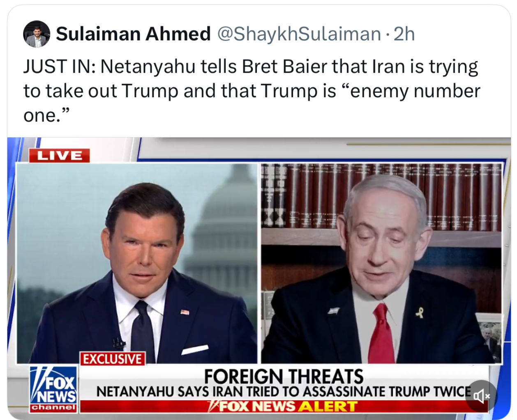This screenshot has height=420, width=517.
Task: Click the right video panel with bookshelf
Action: tap(381, 263)
